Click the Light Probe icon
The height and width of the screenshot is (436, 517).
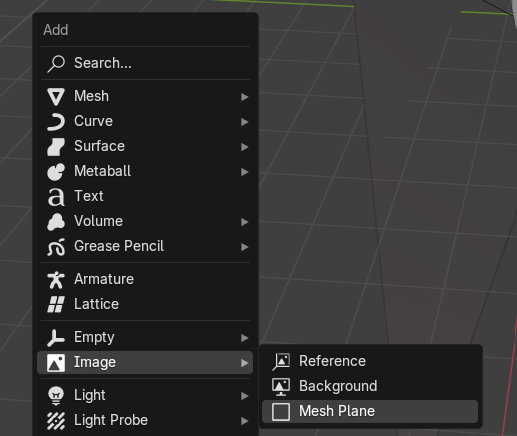coord(56,420)
